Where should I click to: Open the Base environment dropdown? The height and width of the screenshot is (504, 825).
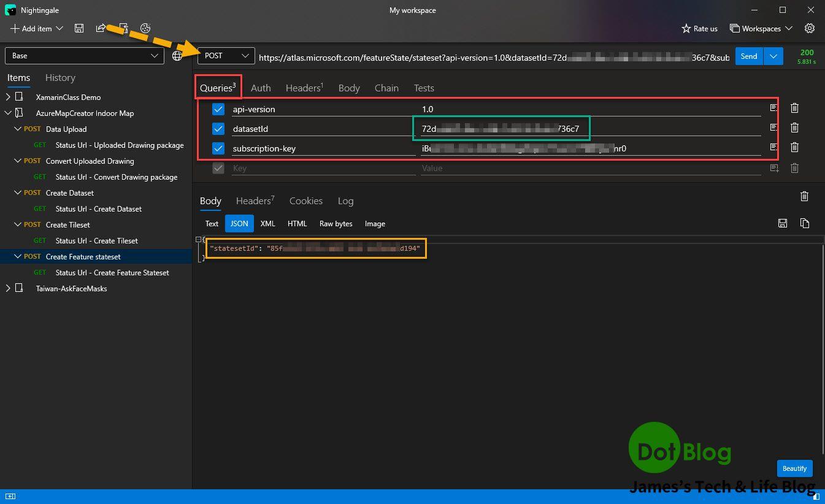tap(85, 56)
